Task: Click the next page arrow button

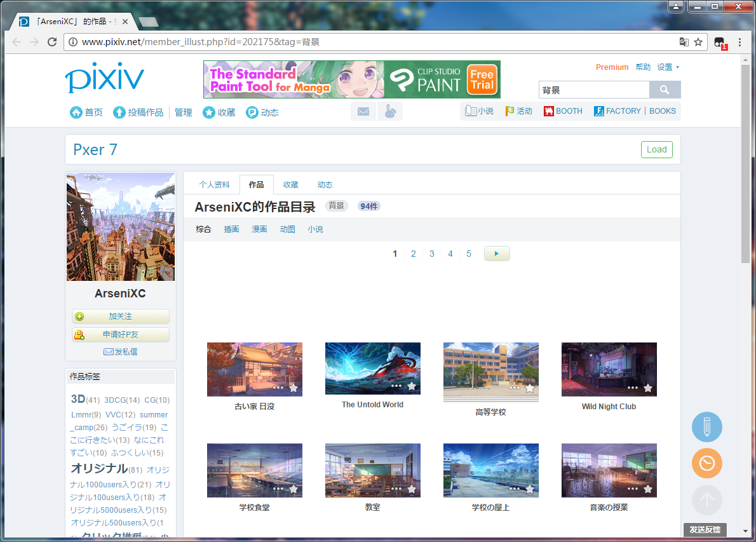Action: [x=497, y=254]
